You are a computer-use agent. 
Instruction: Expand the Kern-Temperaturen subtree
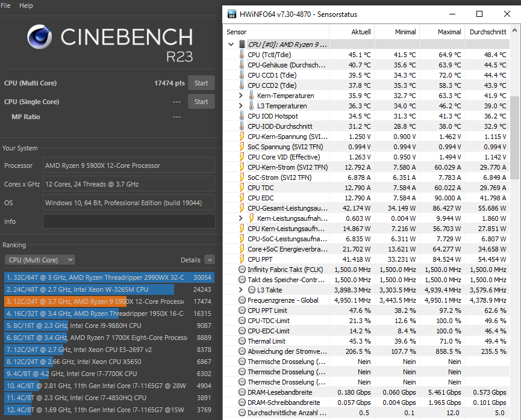point(241,96)
